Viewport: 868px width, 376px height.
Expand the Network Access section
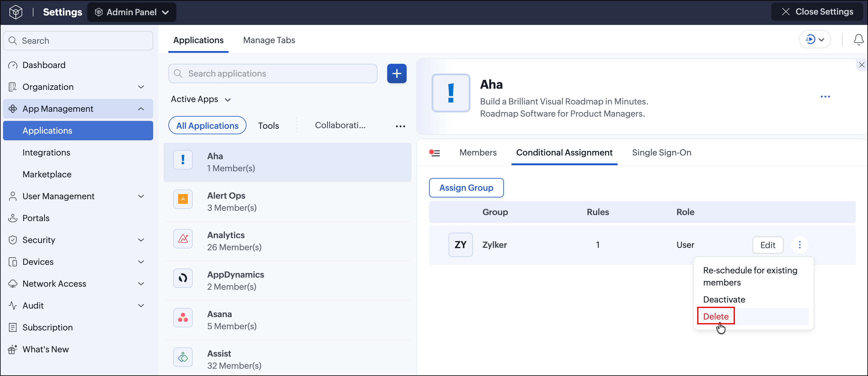point(78,284)
